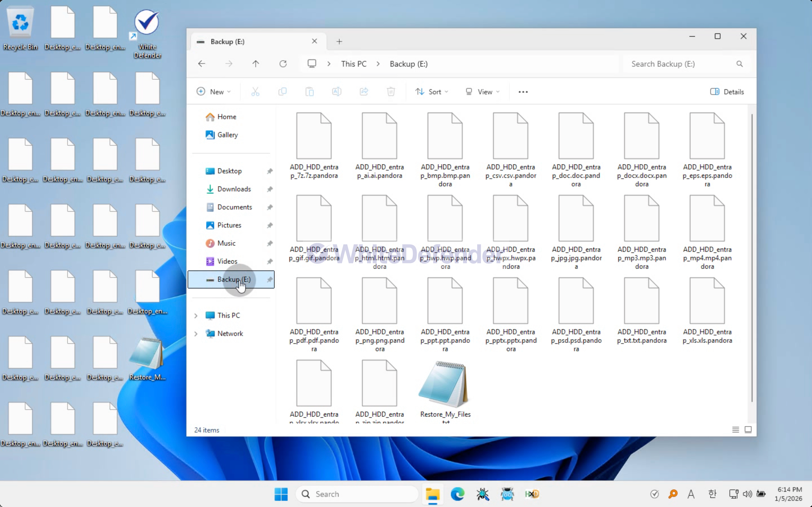Toggle Korean input mode in system tray

tap(712, 494)
